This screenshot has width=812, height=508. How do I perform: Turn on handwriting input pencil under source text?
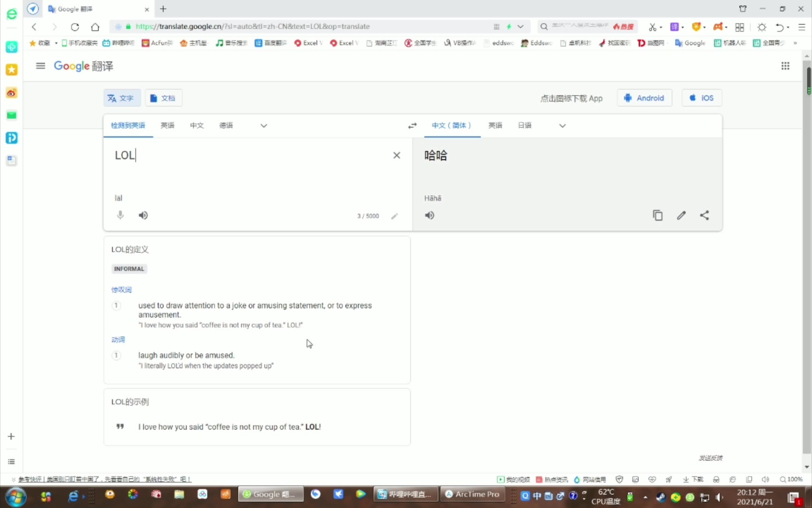[x=394, y=216]
